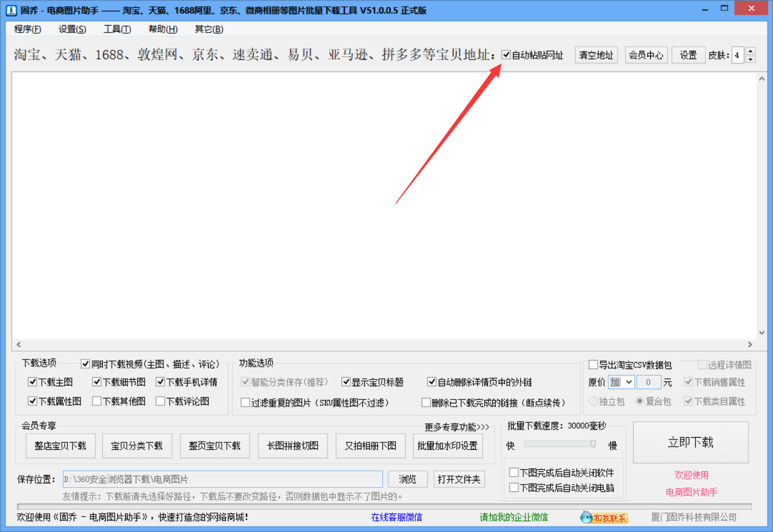Viewport: 773px width, 532px height.
Task: Click the horizontal scrollbar right arrow
Action: [750, 345]
